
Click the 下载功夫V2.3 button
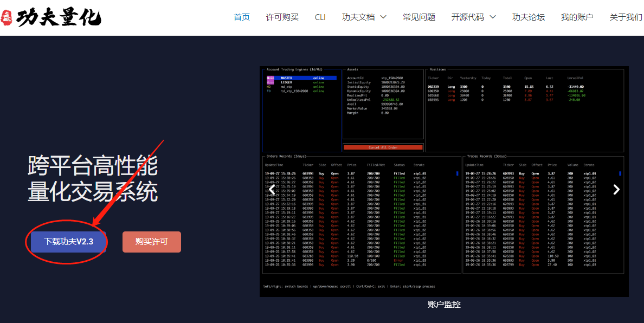click(x=69, y=242)
